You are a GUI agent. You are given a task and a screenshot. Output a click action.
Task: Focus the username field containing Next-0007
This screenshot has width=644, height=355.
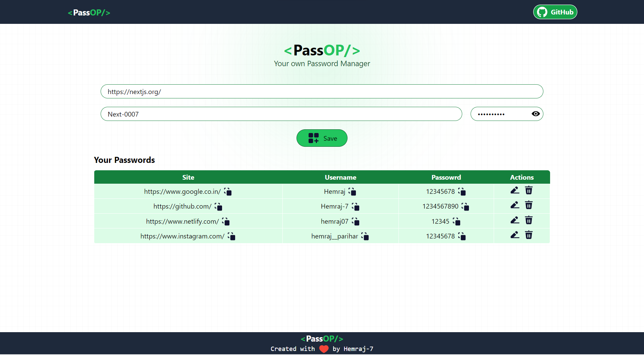pos(281,114)
